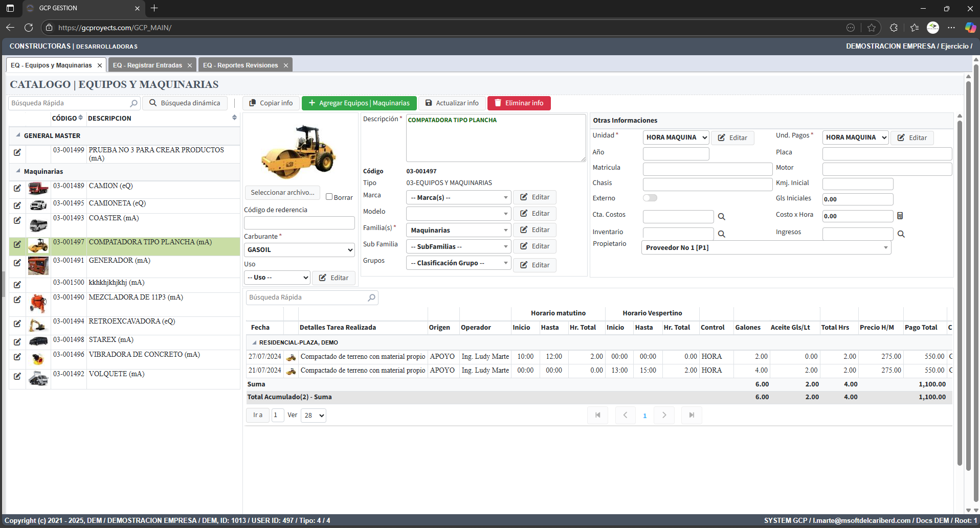980x528 pixels.
Task: Collapse the Maquinarias group in the list
Action: pyautogui.click(x=18, y=171)
